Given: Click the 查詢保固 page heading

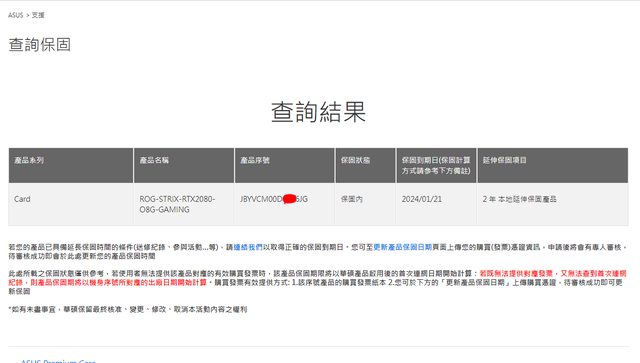Looking at the screenshot, I should (40, 45).
